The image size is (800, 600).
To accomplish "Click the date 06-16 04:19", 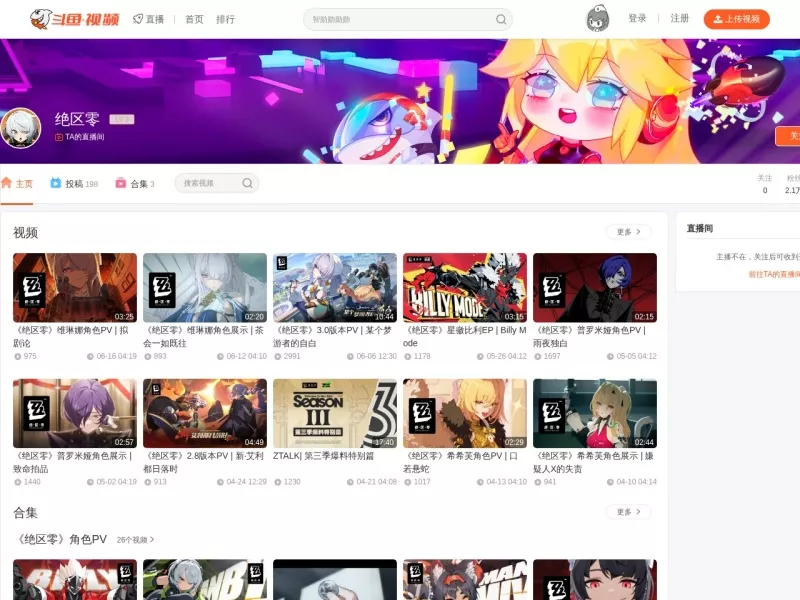I will 116,356.
